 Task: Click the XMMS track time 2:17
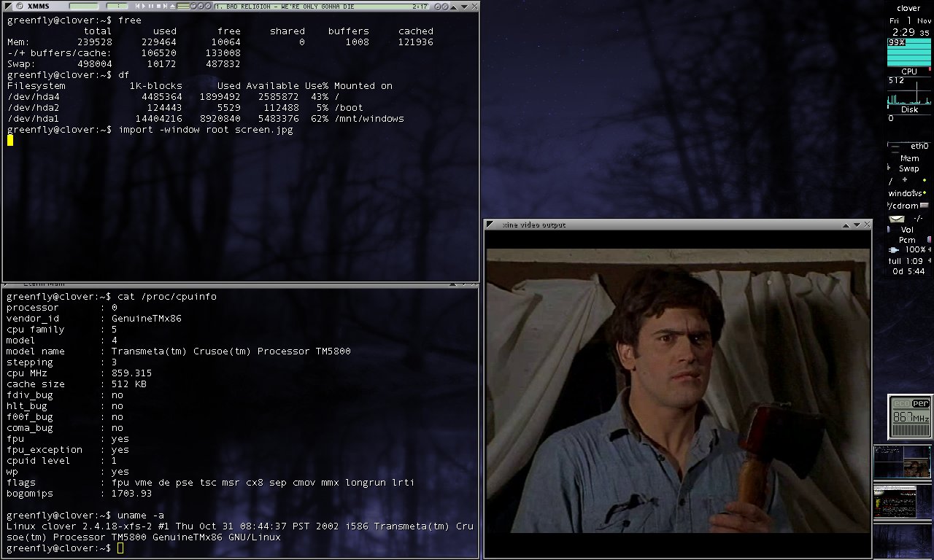(x=420, y=6)
